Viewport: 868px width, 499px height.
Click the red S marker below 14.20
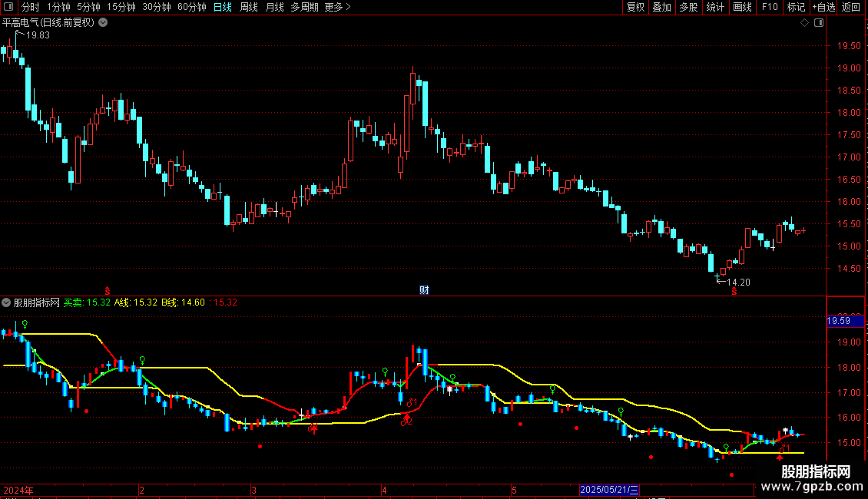(x=734, y=291)
